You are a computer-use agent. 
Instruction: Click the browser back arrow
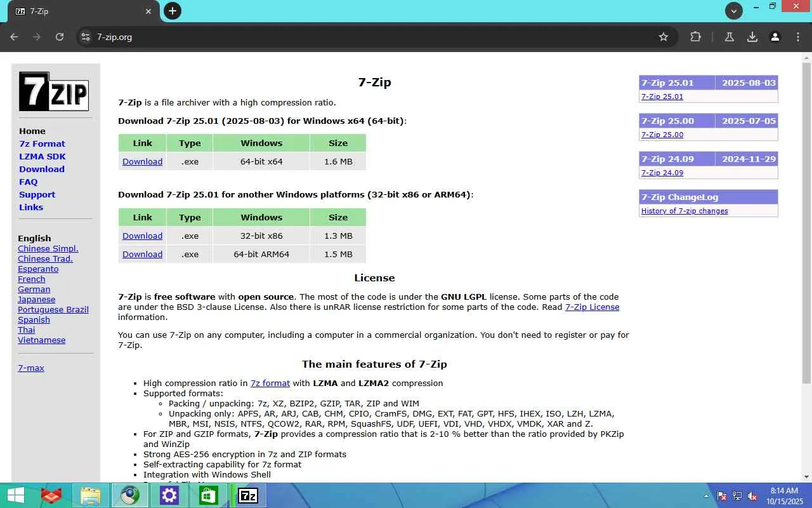(14, 37)
